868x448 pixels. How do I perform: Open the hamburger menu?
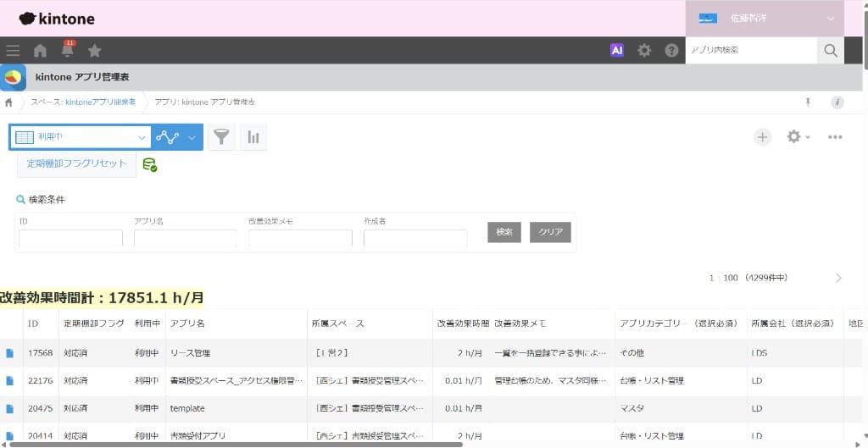pyautogui.click(x=13, y=51)
